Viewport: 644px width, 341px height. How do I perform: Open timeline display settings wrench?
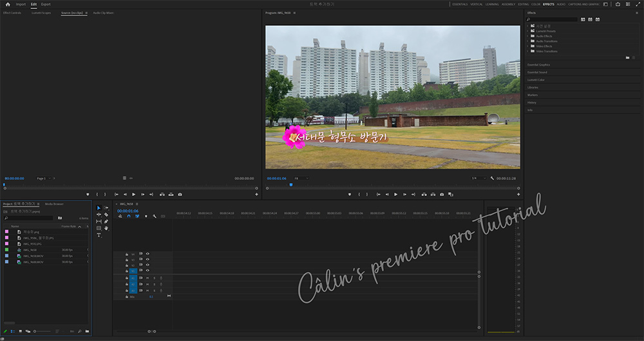point(155,216)
